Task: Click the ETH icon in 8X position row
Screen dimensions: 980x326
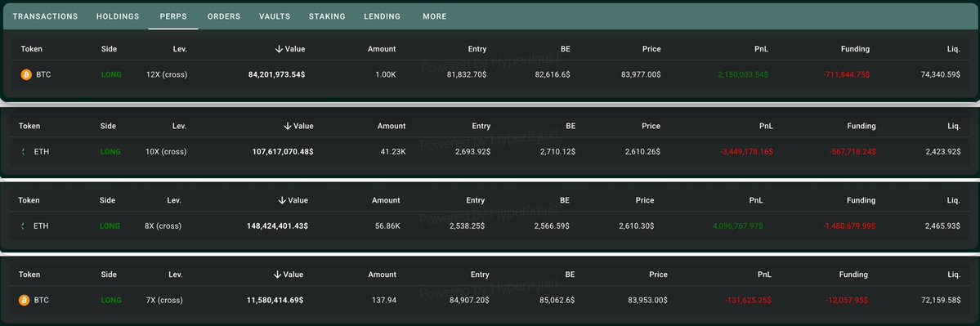Action: point(24,226)
